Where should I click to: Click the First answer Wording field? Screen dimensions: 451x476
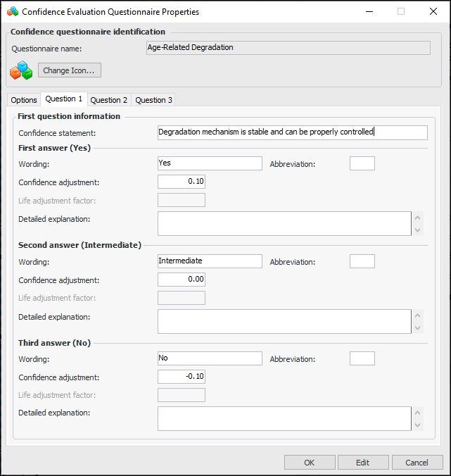click(210, 163)
